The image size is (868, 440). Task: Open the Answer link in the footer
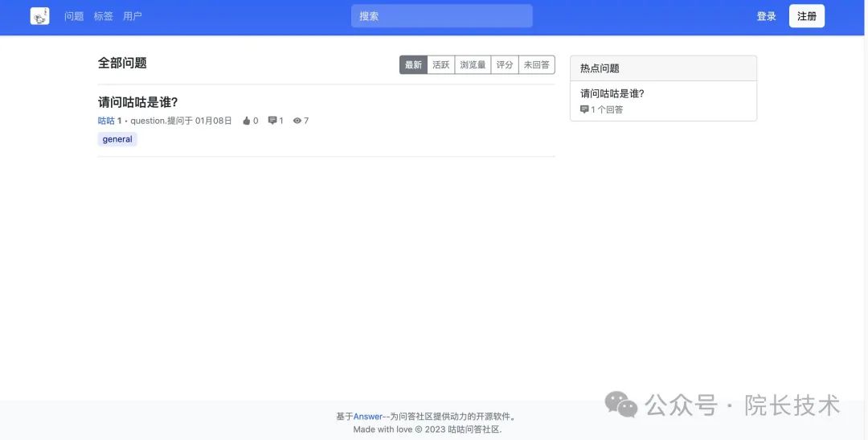click(x=368, y=417)
